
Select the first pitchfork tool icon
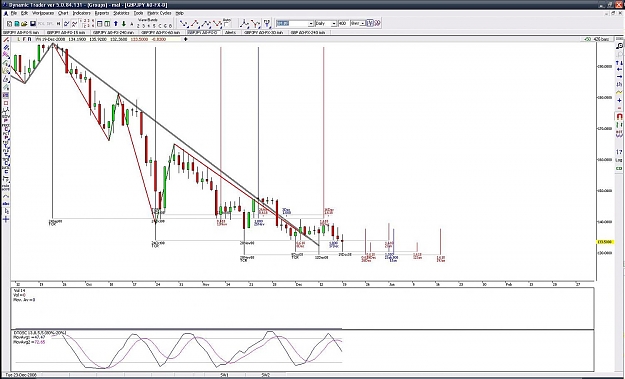point(244,24)
